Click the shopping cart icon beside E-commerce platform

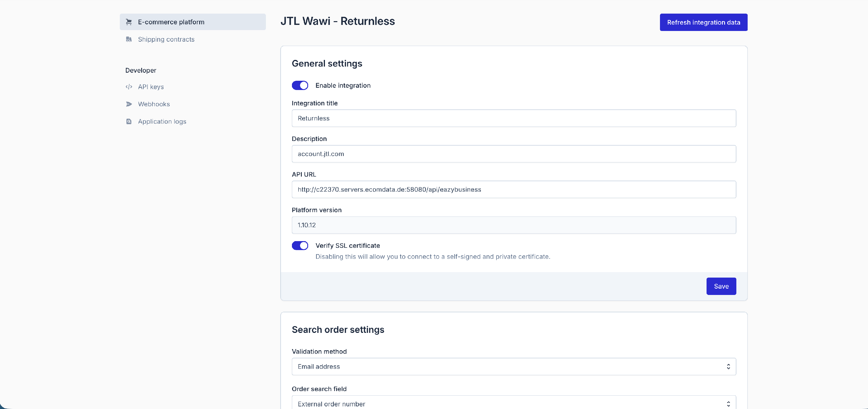click(129, 22)
